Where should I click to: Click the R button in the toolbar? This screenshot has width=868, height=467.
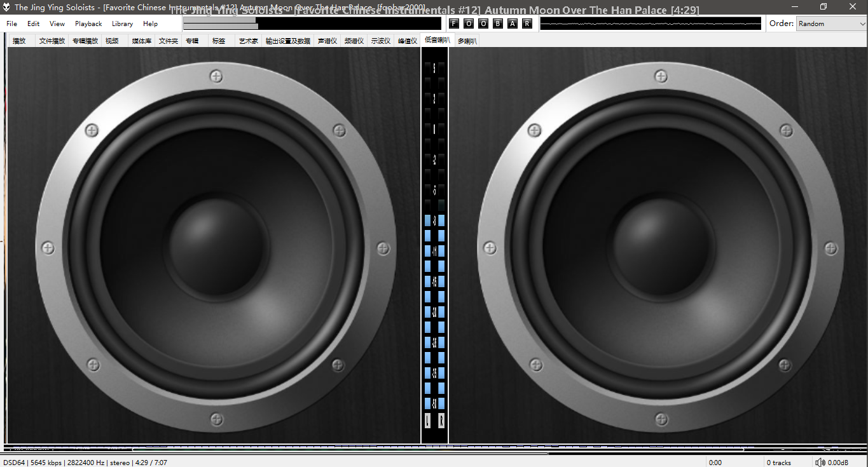coord(527,24)
